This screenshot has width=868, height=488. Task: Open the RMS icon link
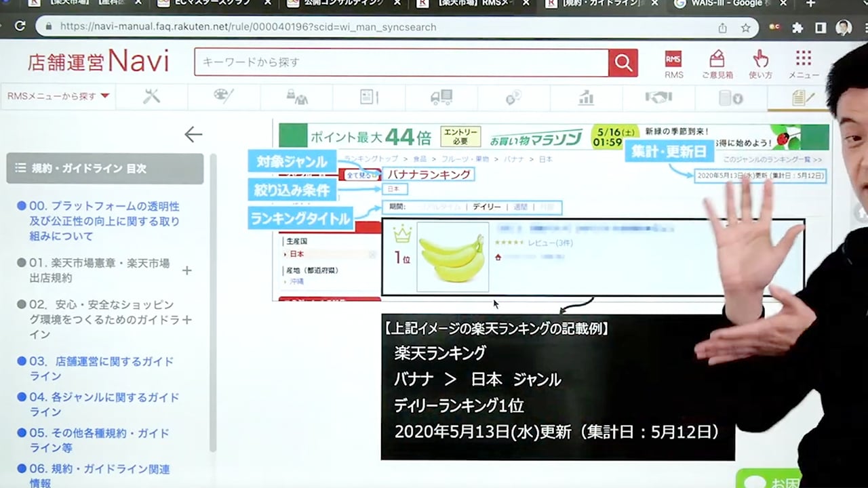click(x=673, y=64)
